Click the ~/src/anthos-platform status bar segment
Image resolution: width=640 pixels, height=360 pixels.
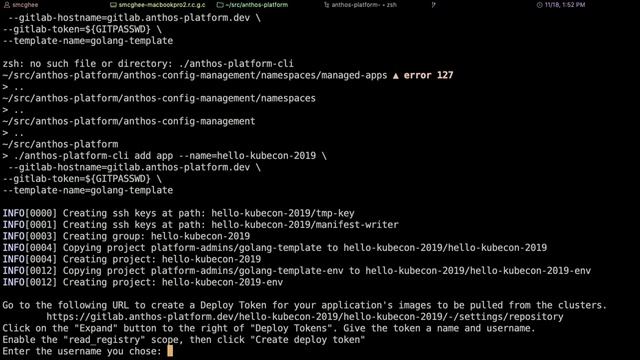[x=257, y=5]
